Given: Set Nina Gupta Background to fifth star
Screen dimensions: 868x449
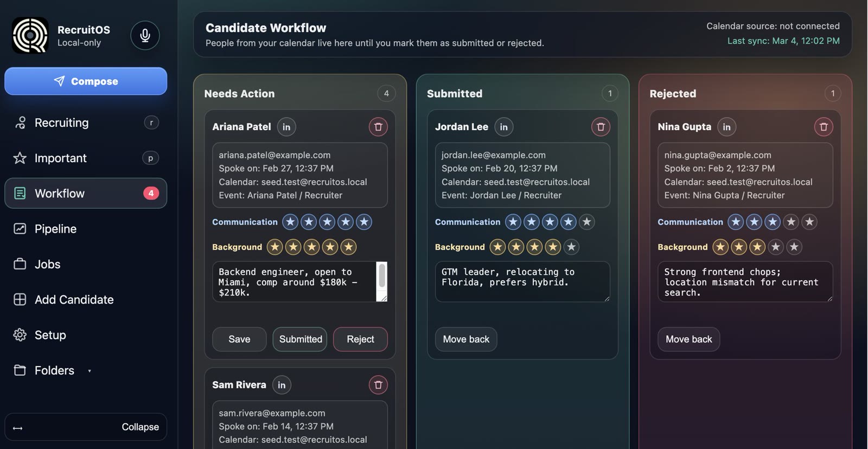Looking at the screenshot, I should point(794,247).
